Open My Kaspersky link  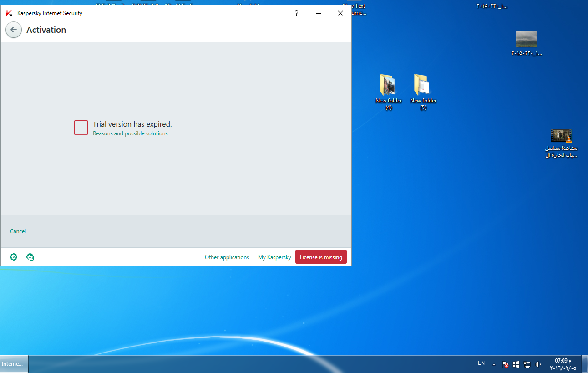pos(274,257)
